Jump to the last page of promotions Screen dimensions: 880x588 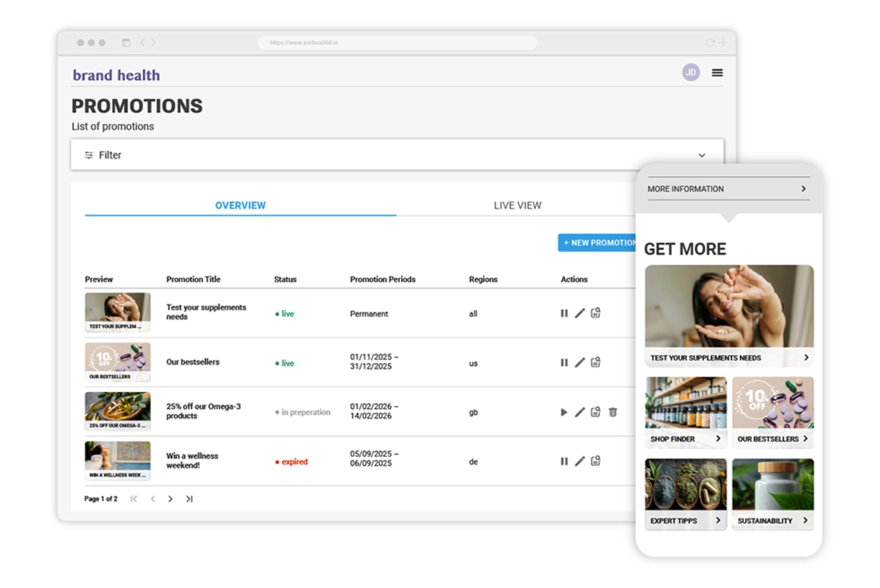[189, 499]
